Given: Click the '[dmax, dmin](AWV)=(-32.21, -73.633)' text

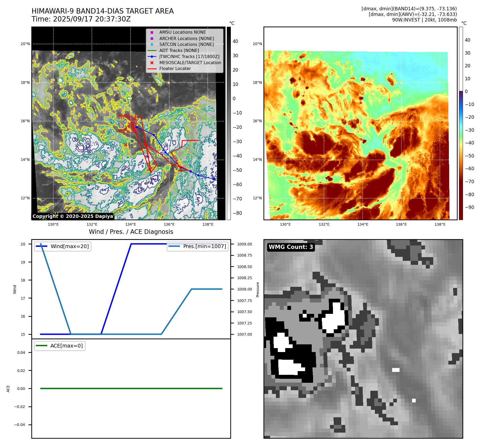Looking at the screenshot, I should (413, 14).
